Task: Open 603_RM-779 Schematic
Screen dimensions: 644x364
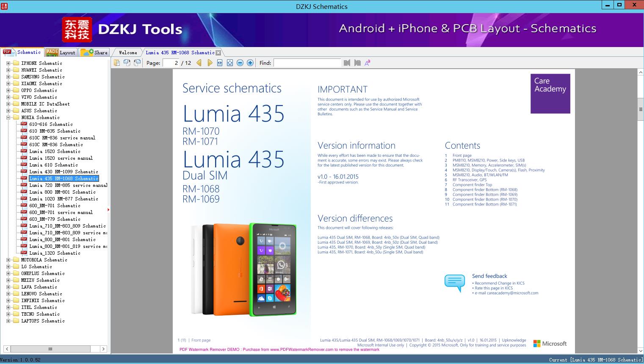Action: point(55,219)
